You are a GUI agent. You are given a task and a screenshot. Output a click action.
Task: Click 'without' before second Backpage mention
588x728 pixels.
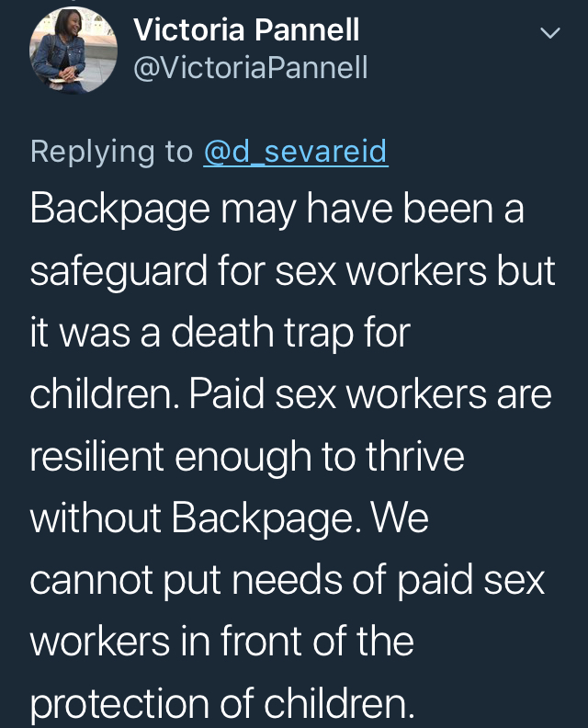pyautogui.click(x=96, y=518)
